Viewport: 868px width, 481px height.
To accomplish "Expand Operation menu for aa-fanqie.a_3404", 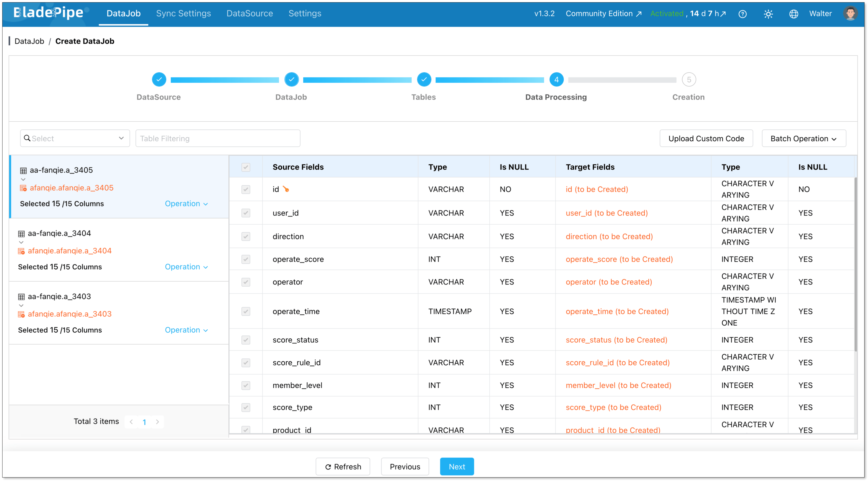I will click(x=186, y=267).
